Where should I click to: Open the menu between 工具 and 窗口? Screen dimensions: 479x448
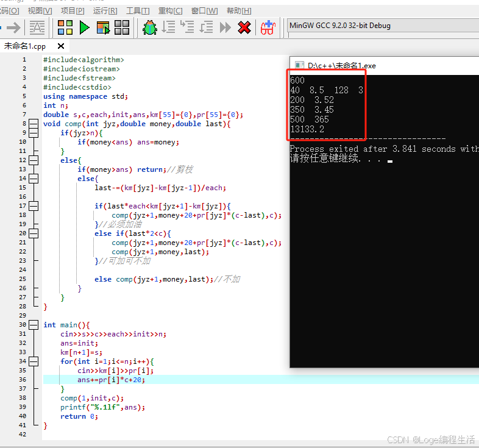point(171,11)
